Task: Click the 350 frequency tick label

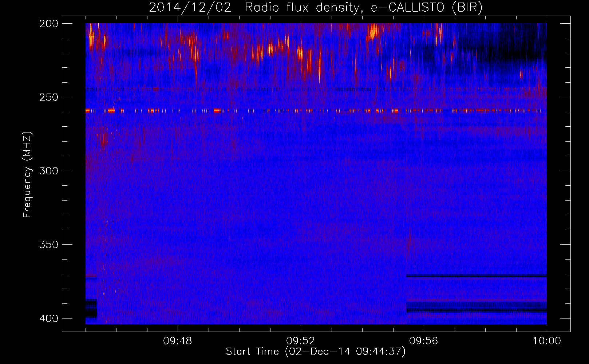Action: [x=49, y=245]
